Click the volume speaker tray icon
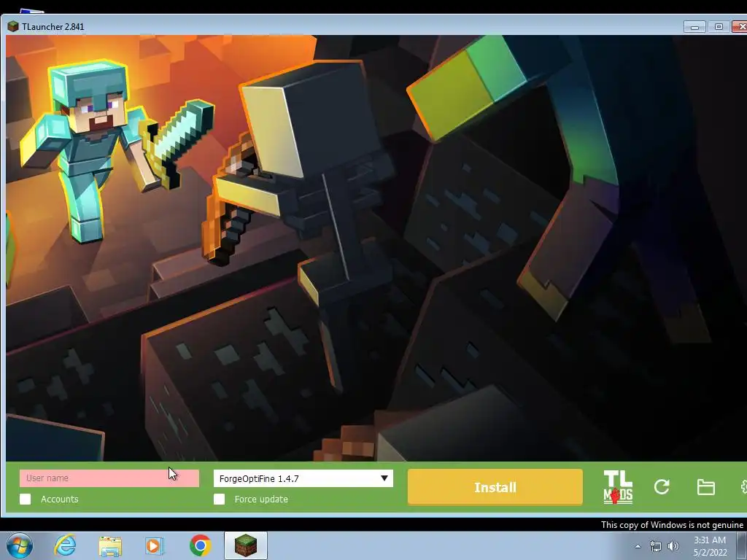 (673, 546)
